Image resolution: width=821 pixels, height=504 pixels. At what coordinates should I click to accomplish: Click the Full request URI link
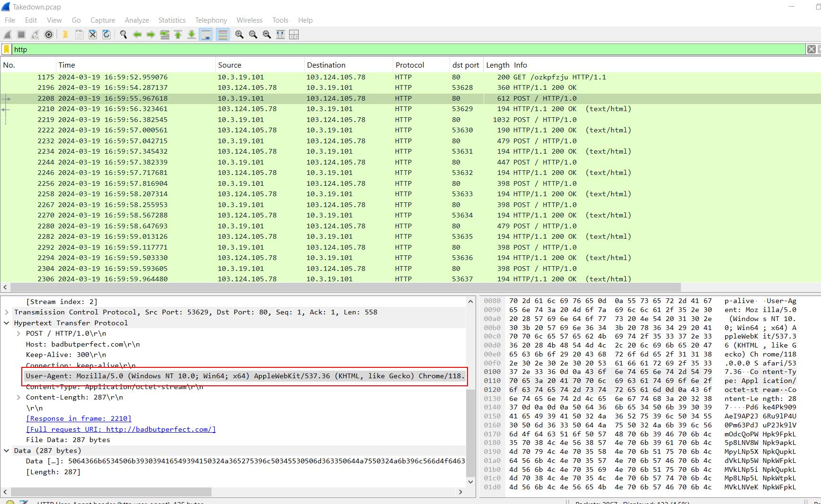tap(121, 429)
